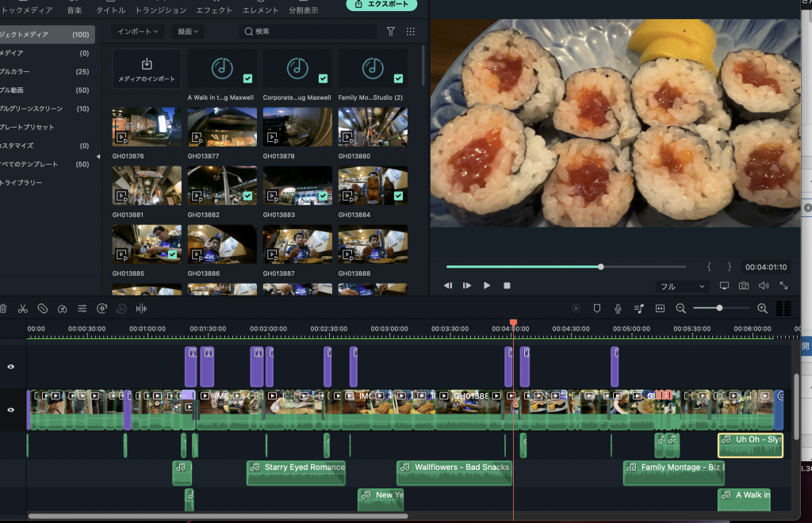Toggle the checkmark on clip GH013885
Image resolution: width=812 pixels, height=523 pixels.
[x=172, y=254]
